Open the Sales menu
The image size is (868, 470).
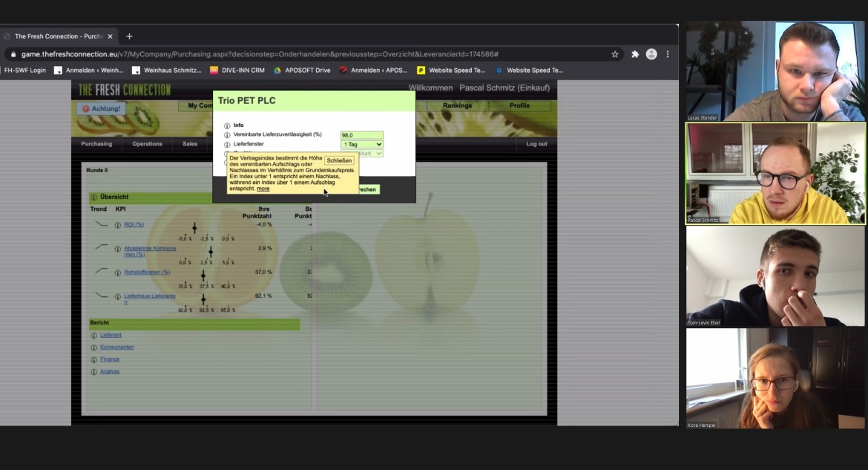(x=190, y=144)
